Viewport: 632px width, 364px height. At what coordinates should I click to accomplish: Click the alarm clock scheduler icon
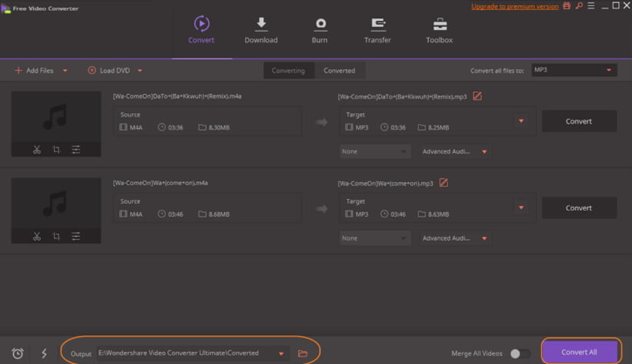18,354
